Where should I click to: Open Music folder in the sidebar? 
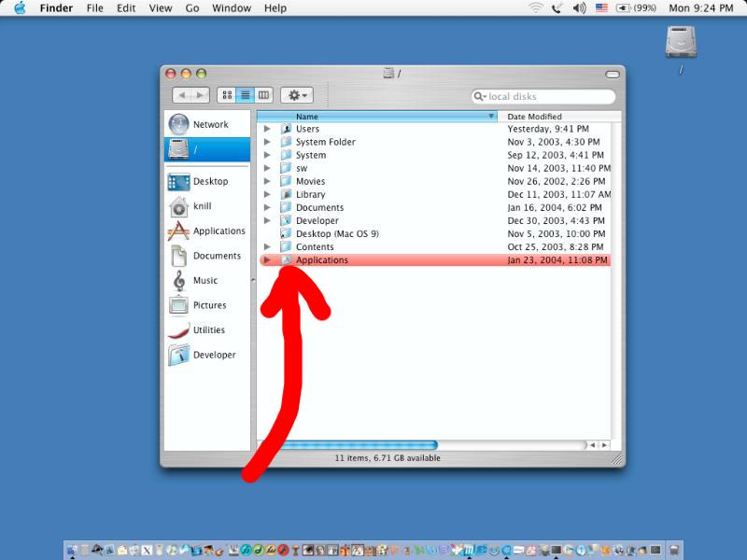point(178,281)
